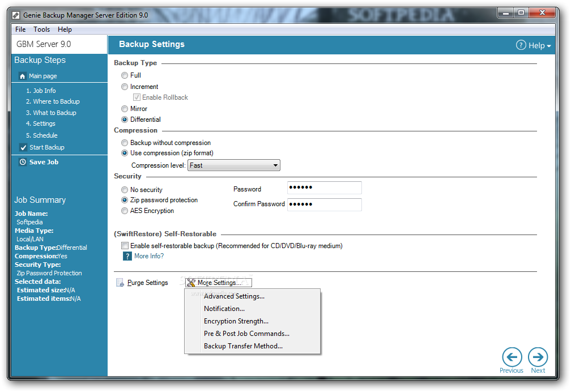The height and width of the screenshot is (392, 571).
Task: Click the Main page home icon
Action: click(x=22, y=76)
